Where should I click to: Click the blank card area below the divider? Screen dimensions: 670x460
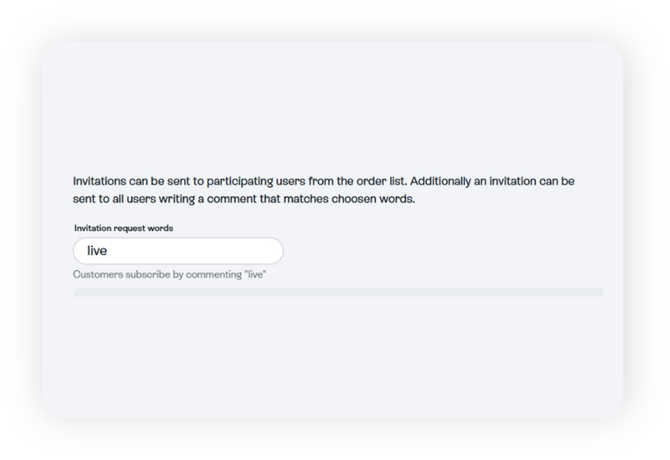coord(330,355)
